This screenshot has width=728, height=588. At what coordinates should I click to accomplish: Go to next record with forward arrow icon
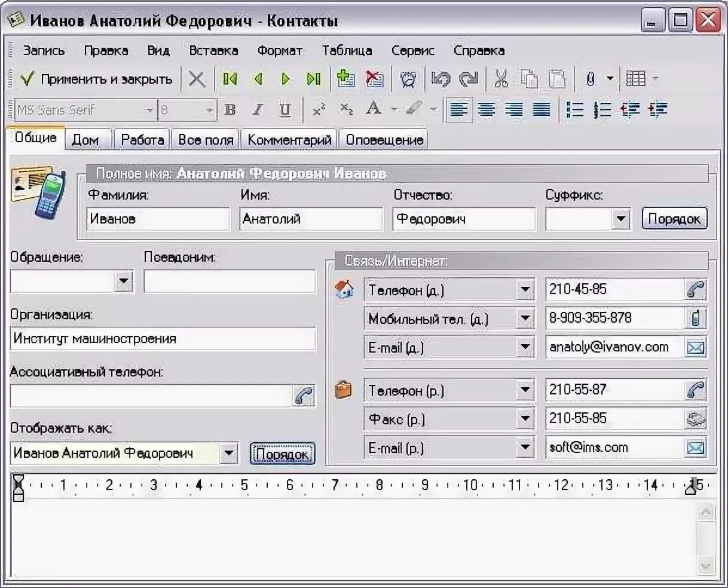coord(285,78)
